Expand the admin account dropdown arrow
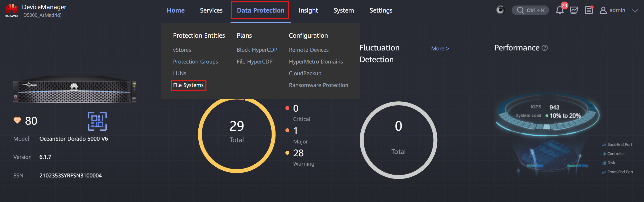The image size is (644, 202). 635,10
